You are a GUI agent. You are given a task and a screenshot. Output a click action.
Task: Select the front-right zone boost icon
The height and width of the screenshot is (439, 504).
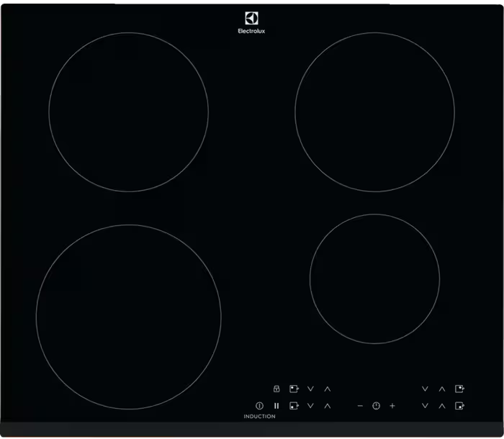(459, 406)
